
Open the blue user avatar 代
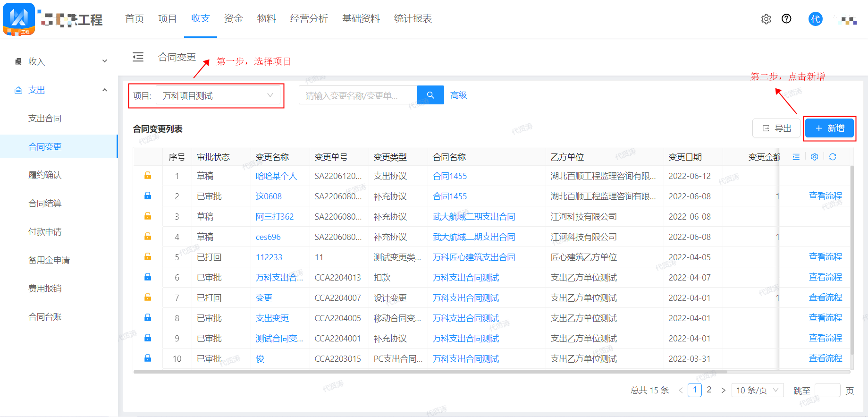[815, 19]
